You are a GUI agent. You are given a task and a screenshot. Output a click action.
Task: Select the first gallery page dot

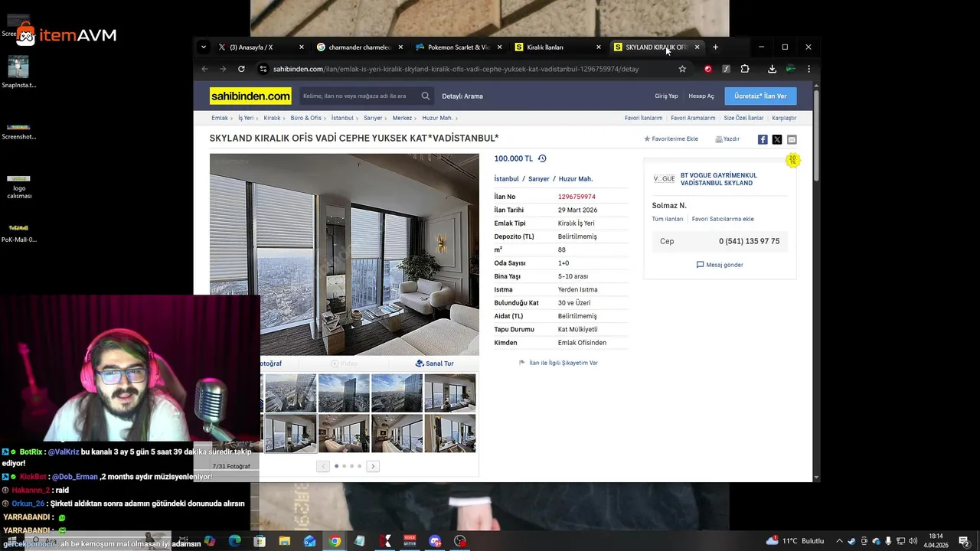(x=336, y=466)
